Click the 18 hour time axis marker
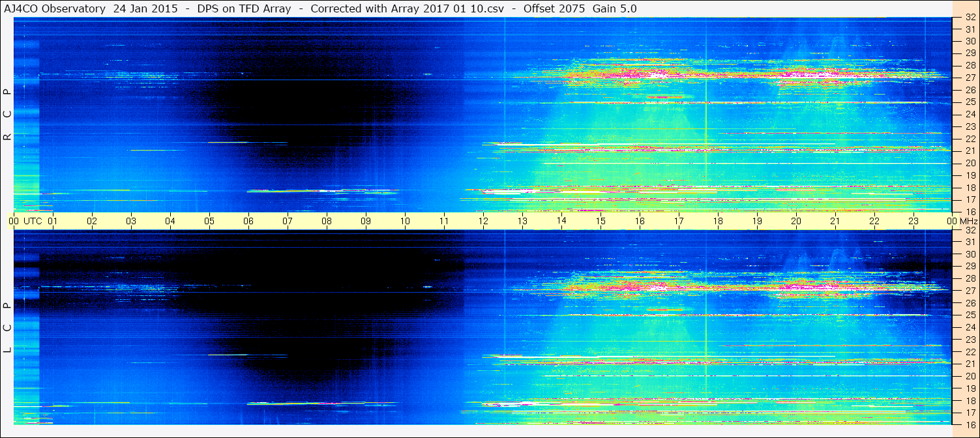This screenshot has width=980, height=438. [x=718, y=221]
